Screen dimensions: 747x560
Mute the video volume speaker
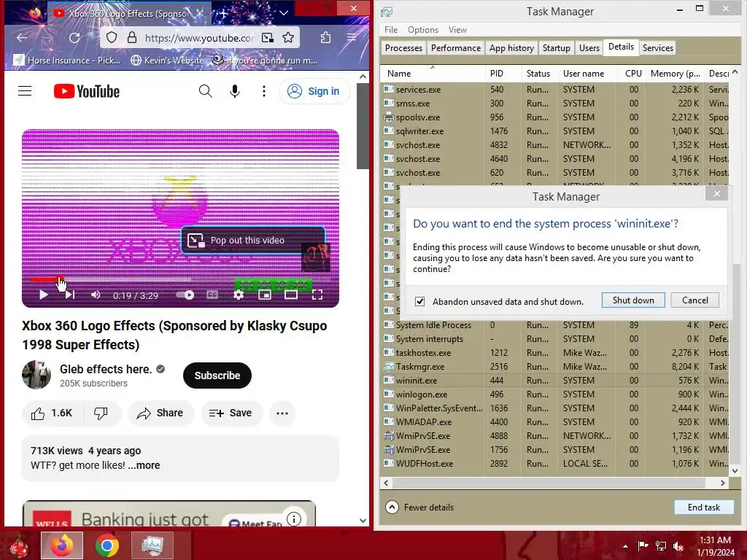tap(96, 295)
